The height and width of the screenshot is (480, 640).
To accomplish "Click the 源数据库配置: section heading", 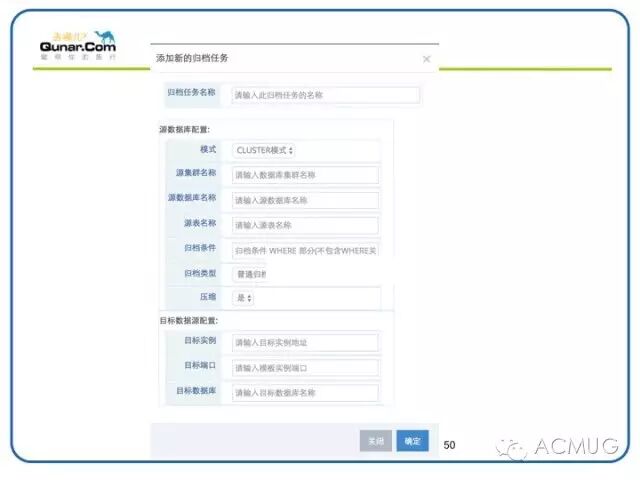I will (x=184, y=129).
